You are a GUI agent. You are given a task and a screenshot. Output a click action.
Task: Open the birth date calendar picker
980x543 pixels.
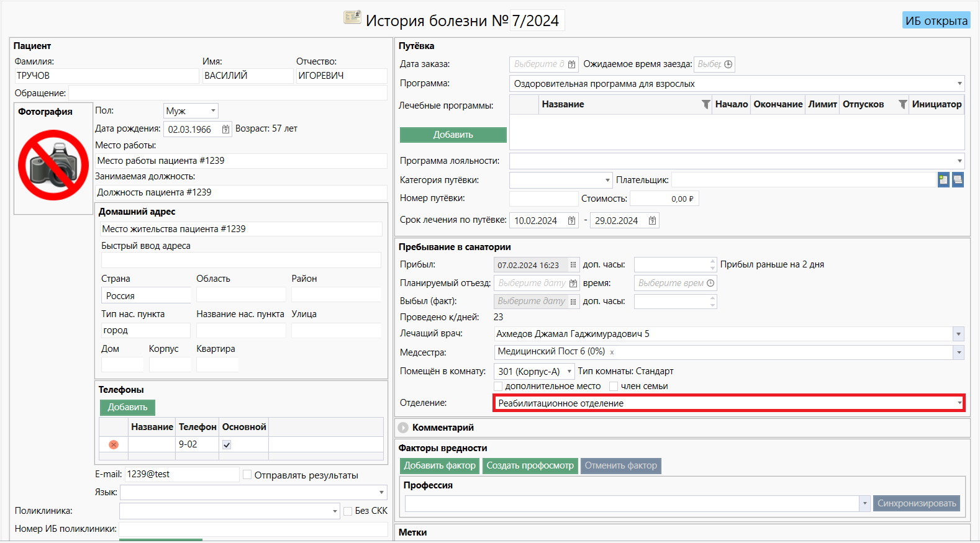point(225,129)
